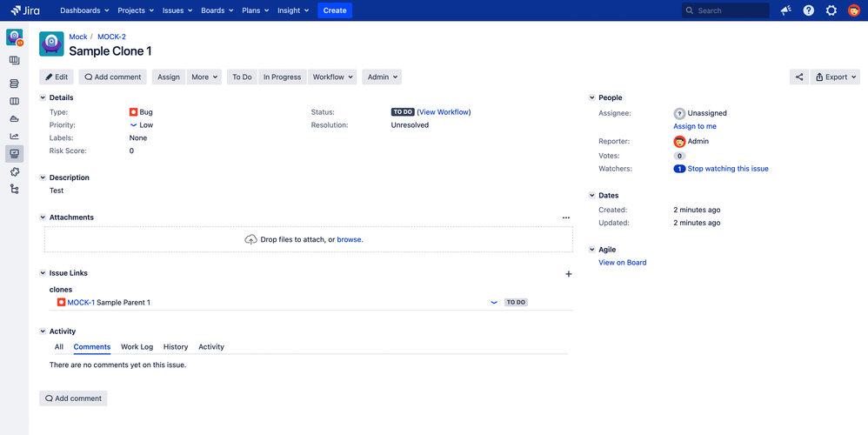Collapse the Issue Links section

click(43, 273)
